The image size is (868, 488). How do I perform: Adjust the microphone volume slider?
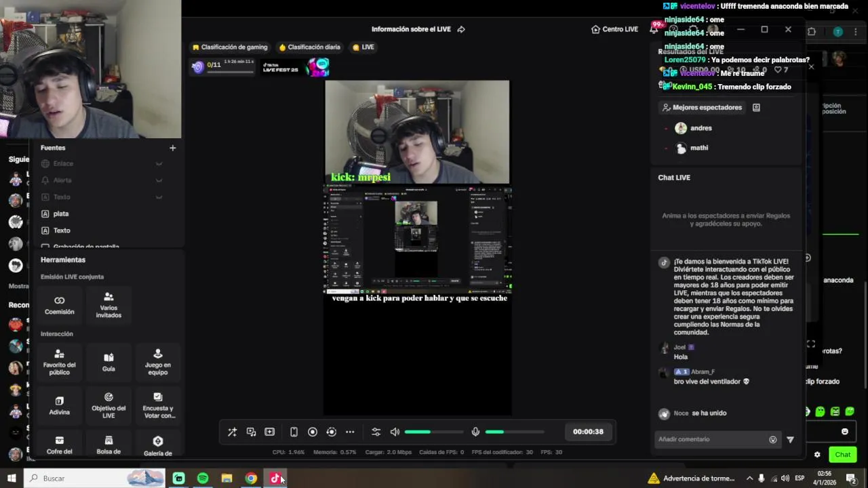pyautogui.click(x=514, y=432)
